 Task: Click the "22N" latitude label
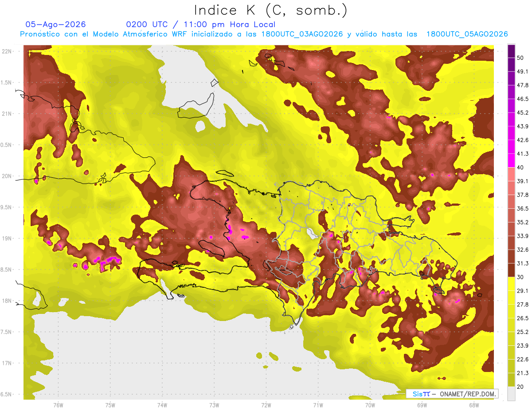click(7, 51)
